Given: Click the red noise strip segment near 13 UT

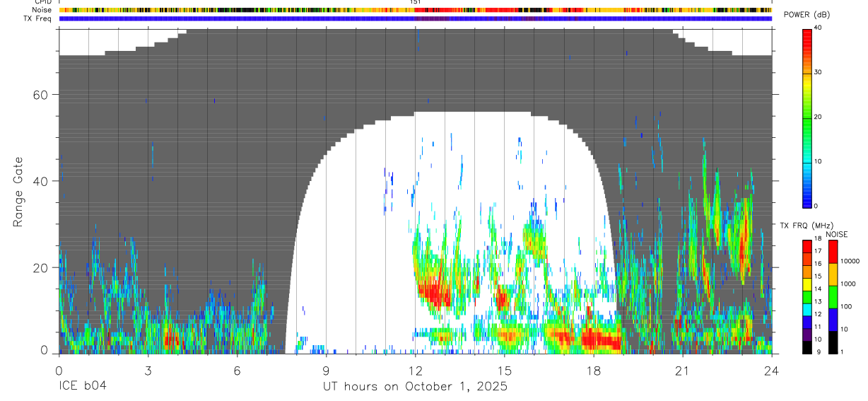Looking at the screenshot, I should [447, 10].
